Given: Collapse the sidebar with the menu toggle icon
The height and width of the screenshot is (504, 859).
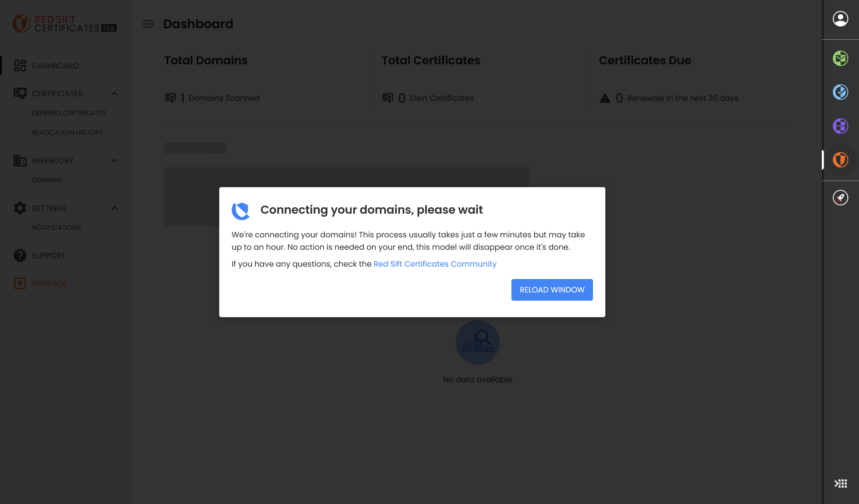Looking at the screenshot, I should [x=149, y=24].
